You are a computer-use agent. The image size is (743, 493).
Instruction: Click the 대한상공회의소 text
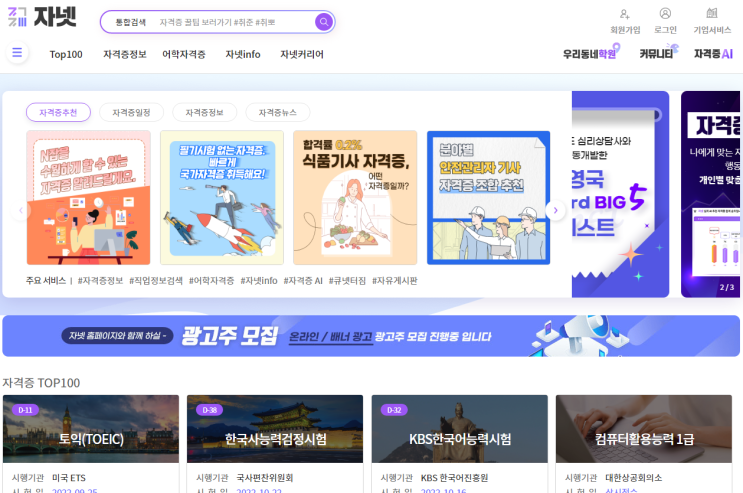[x=634, y=478]
